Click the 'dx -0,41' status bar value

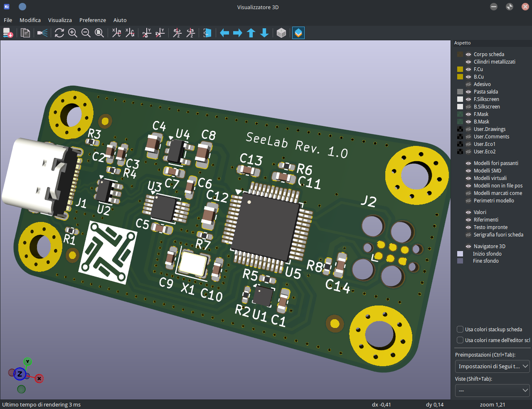pyautogui.click(x=382, y=404)
